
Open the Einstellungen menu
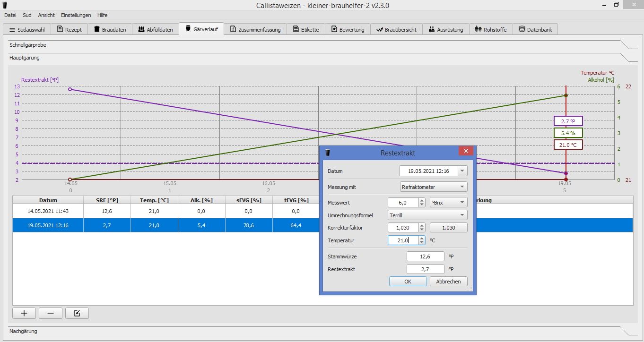coord(76,15)
